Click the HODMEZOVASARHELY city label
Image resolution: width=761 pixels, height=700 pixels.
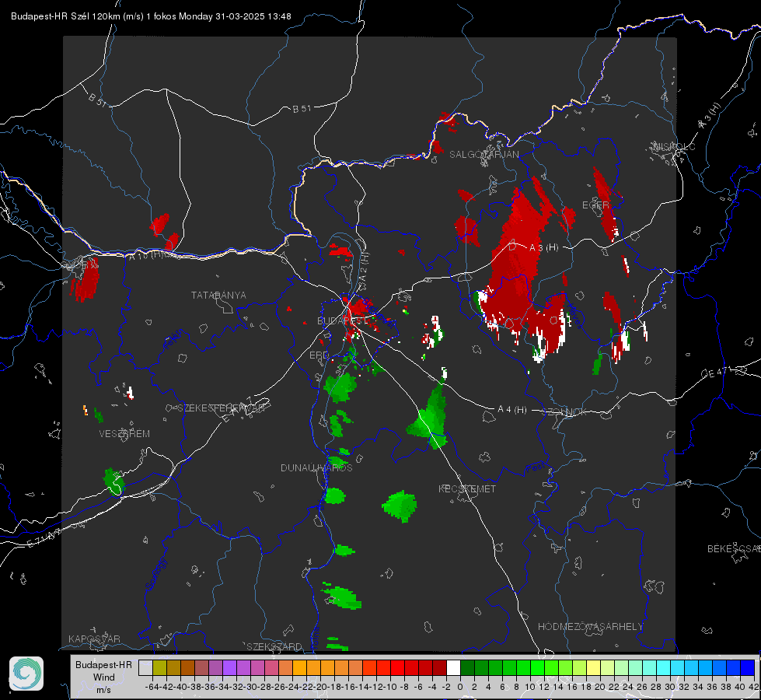click(590, 627)
